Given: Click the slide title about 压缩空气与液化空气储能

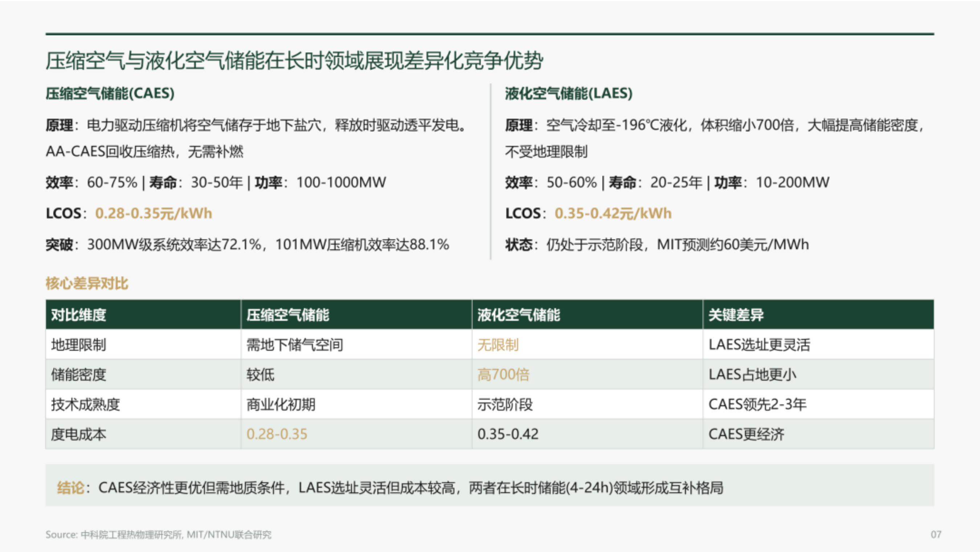Looking at the screenshot, I should click(x=294, y=61).
